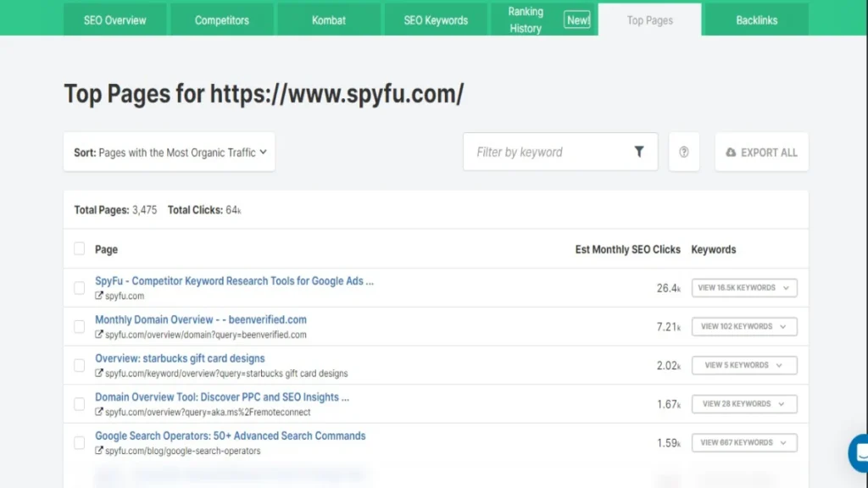Check the starbucks gift card designs row
The height and width of the screenshot is (488, 868).
[79, 365]
